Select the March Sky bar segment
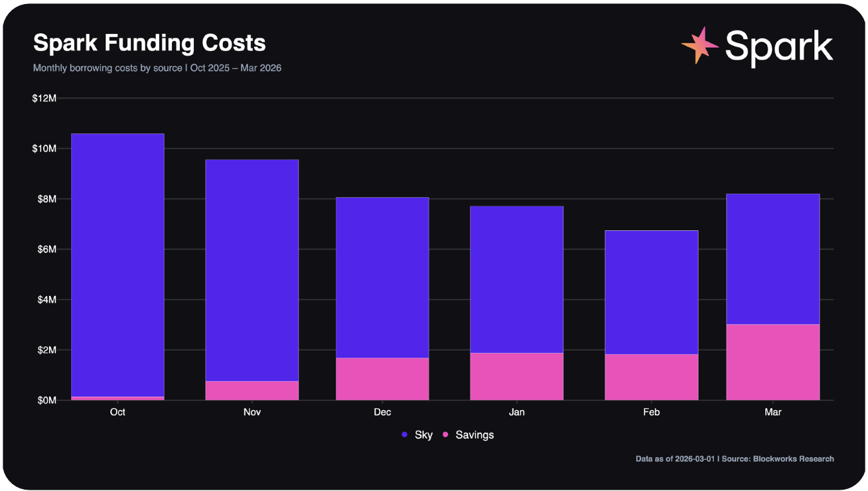Viewport: 868px width, 491px height. click(773, 259)
